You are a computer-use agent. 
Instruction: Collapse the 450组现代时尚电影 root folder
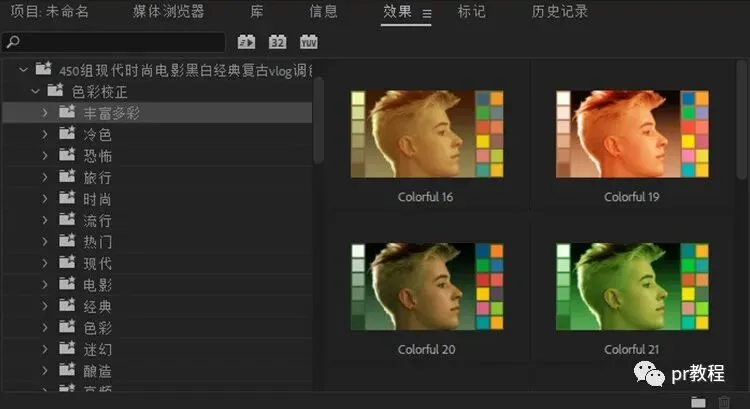click(x=23, y=70)
